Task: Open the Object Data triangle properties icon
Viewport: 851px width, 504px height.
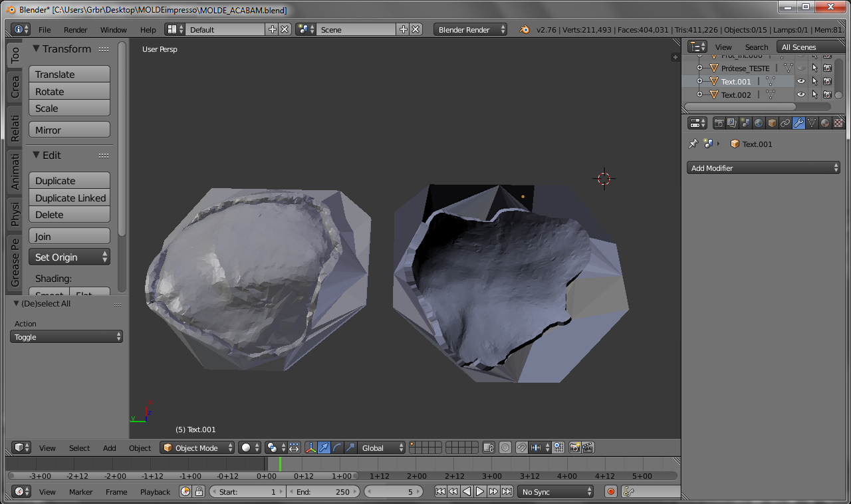Action: click(812, 123)
